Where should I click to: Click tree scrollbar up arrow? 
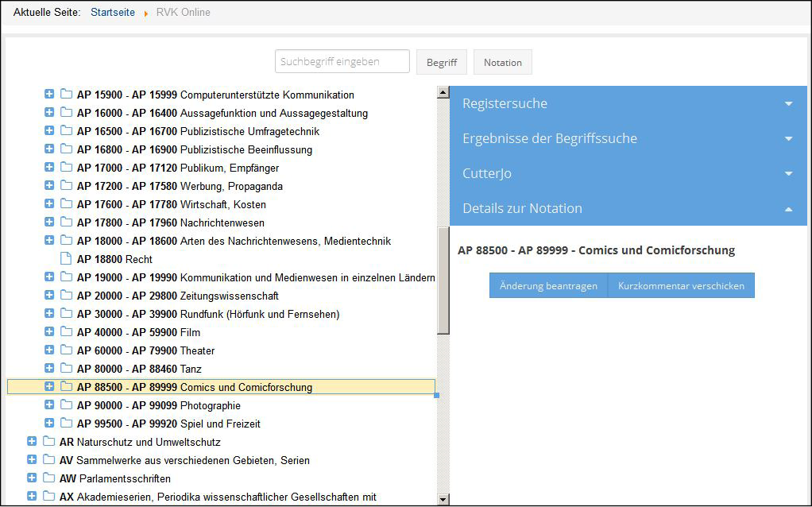(x=443, y=93)
